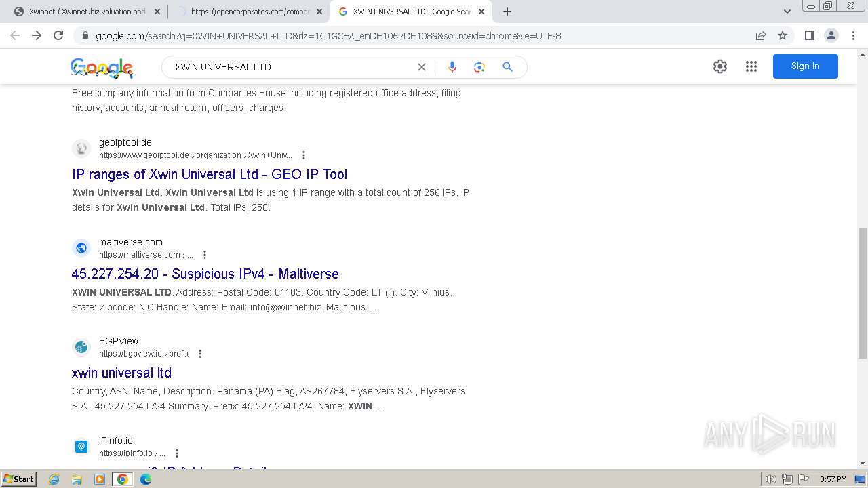The image size is (868, 488).
Task: Search by image with Google Lens
Action: tap(479, 67)
